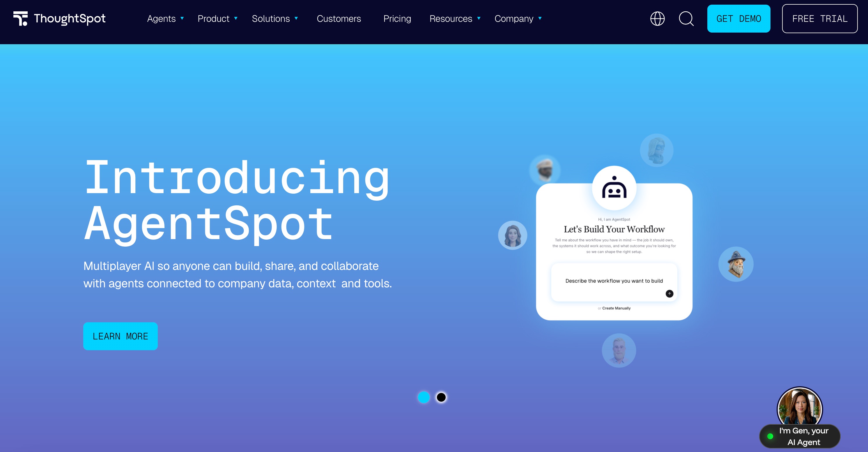Image resolution: width=868 pixels, height=452 pixels.
Task: Open the site search magnifier
Action: click(x=686, y=19)
